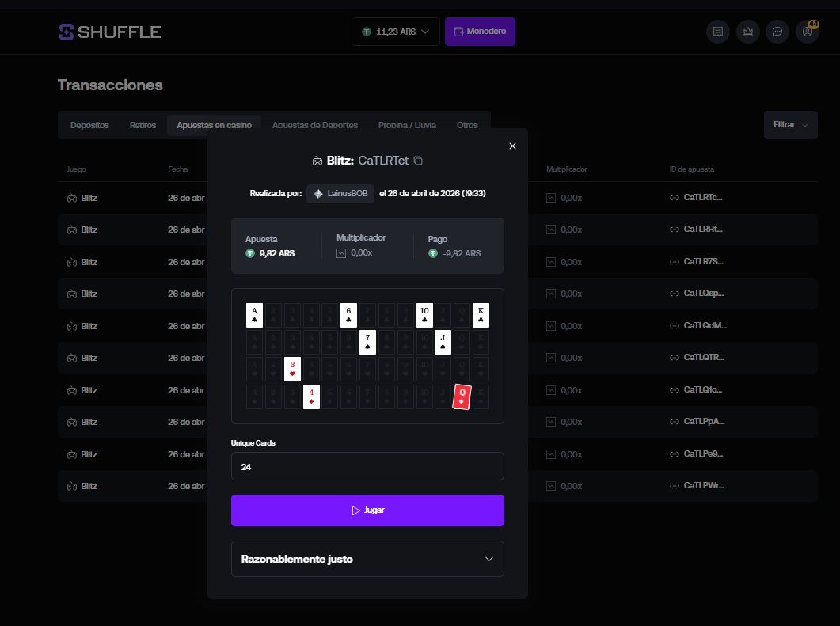Click the gamepad icon beside Blitz title

click(x=317, y=161)
